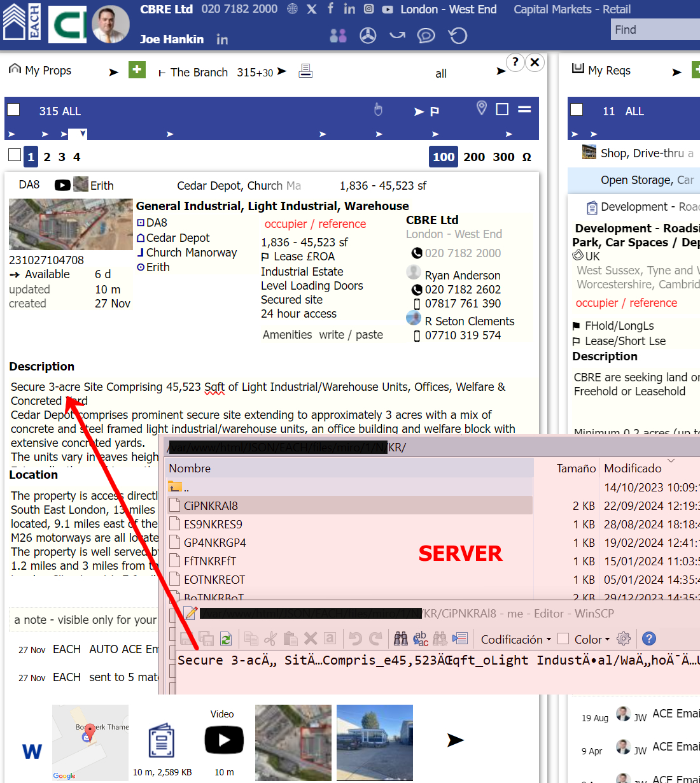Screen dimensions: 700x783
Task: Click Open Storage, Car row in My Reqs
Action: [x=634, y=180]
